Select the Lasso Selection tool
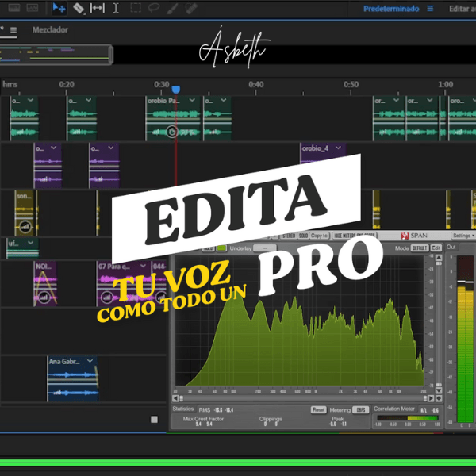 (152, 8)
